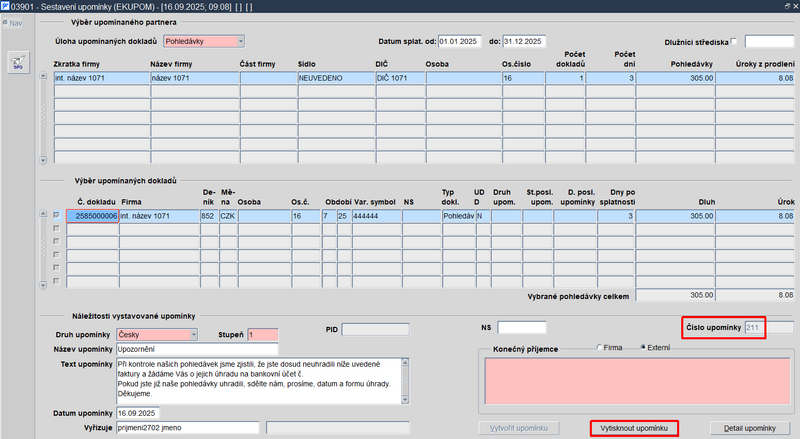The width and height of the screenshot is (800, 439).
Task: Click partner Os.číslo cell 16
Action: [x=523, y=78]
